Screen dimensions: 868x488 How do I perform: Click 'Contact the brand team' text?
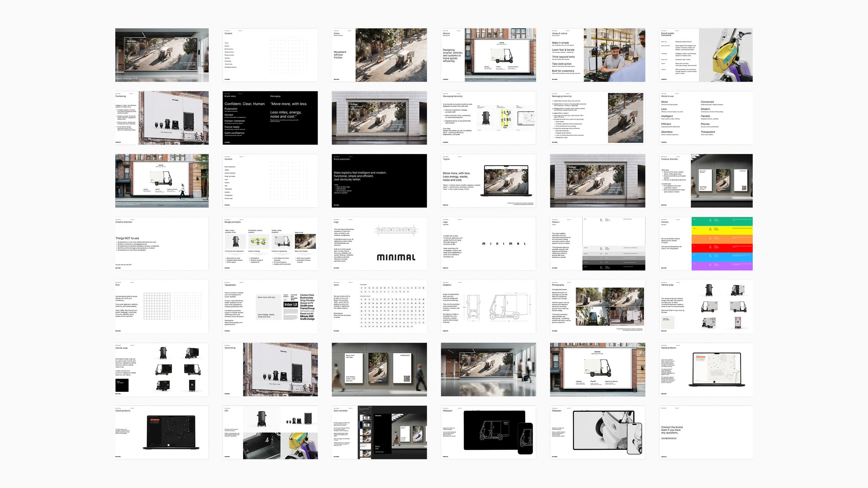tap(672, 430)
